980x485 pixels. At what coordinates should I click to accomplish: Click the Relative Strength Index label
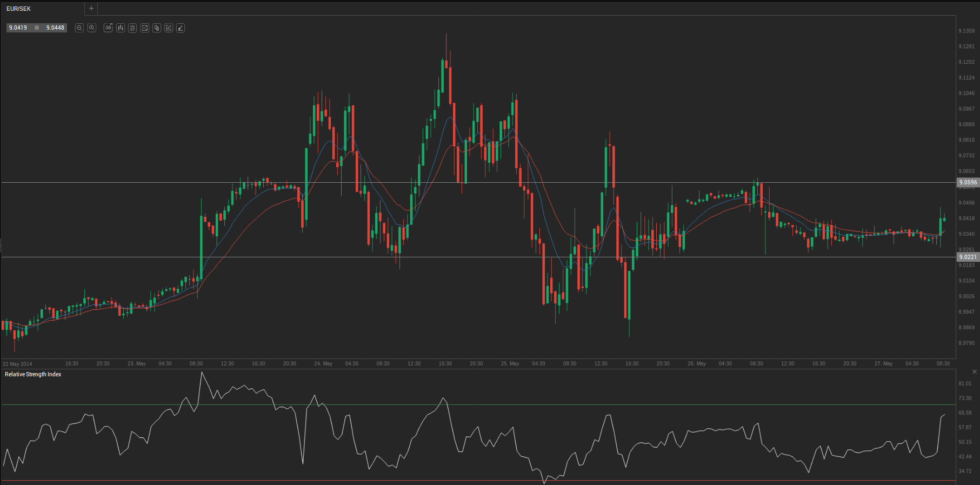click(33, 374)
